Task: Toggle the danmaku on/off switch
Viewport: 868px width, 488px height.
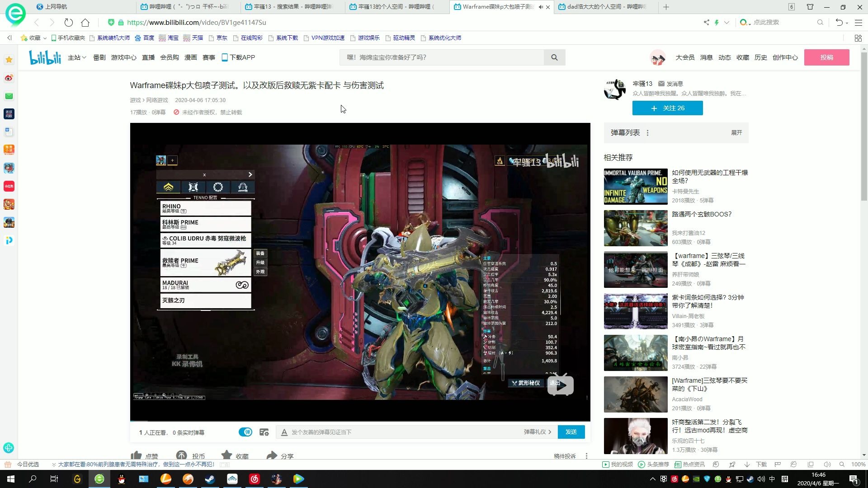Action: click(245, 432)
